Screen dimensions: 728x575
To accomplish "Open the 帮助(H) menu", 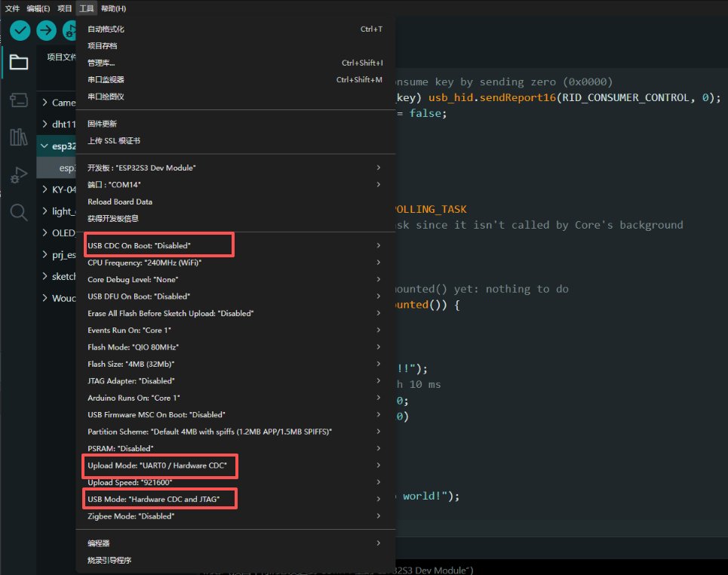I will [113, 8].
